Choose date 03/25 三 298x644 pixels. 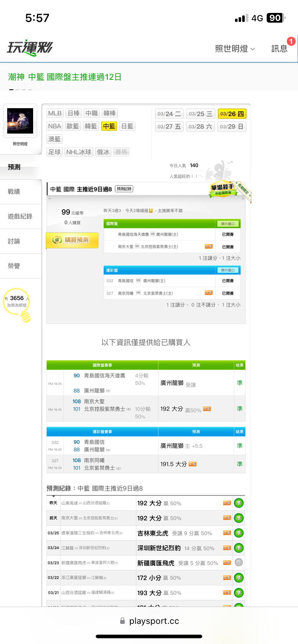point(201,114)
